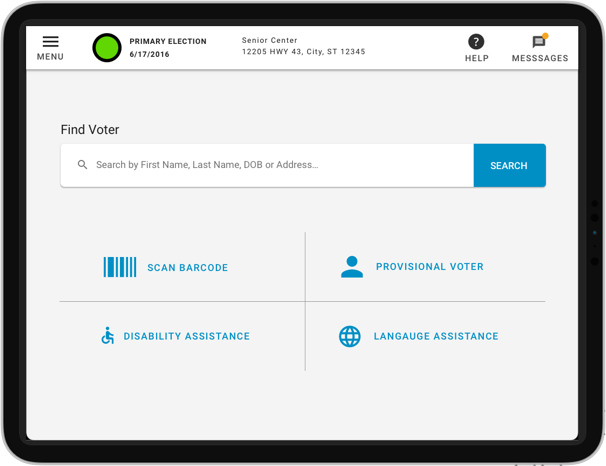606x466 pixels.
Task: Click the orange notification dot on Messages
Action: pos(545,36)
